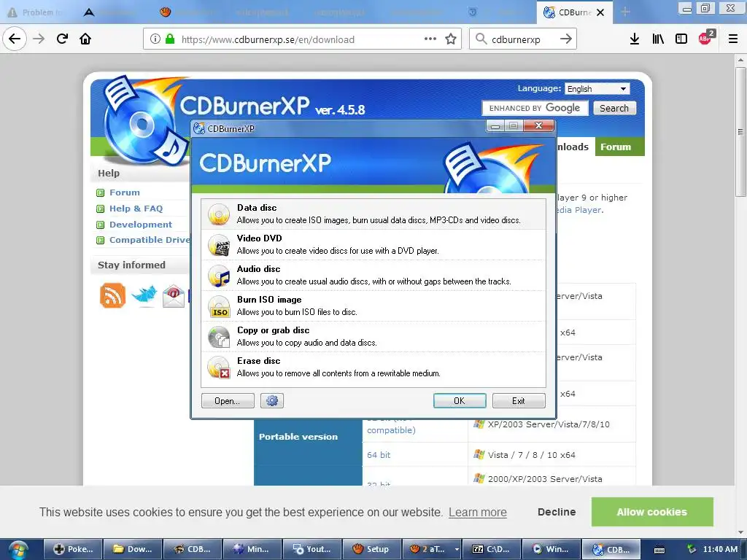
Task: Select the Data disc title text
Action: click(x=257, y=208)
